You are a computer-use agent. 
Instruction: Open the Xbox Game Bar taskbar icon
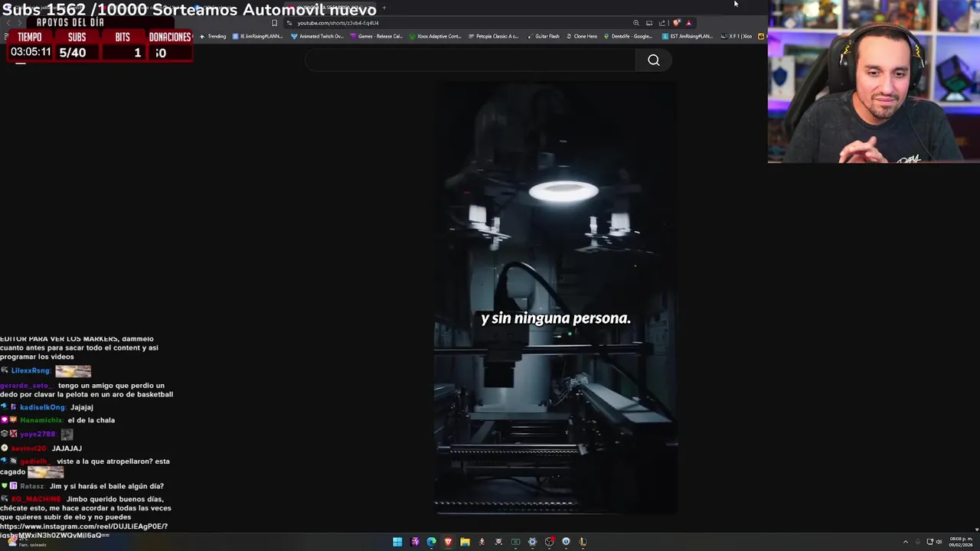[x=515, y=542]
